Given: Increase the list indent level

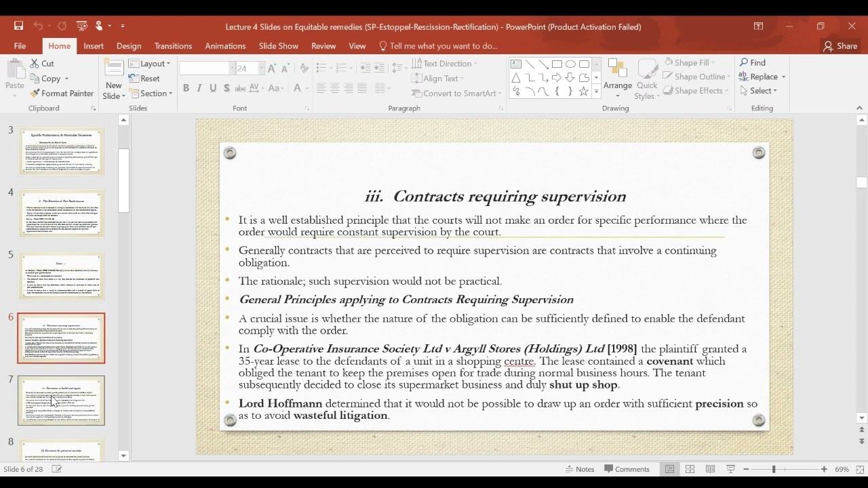Looking at the screenshot, I should pyautogui.click(x=380, y=68).
